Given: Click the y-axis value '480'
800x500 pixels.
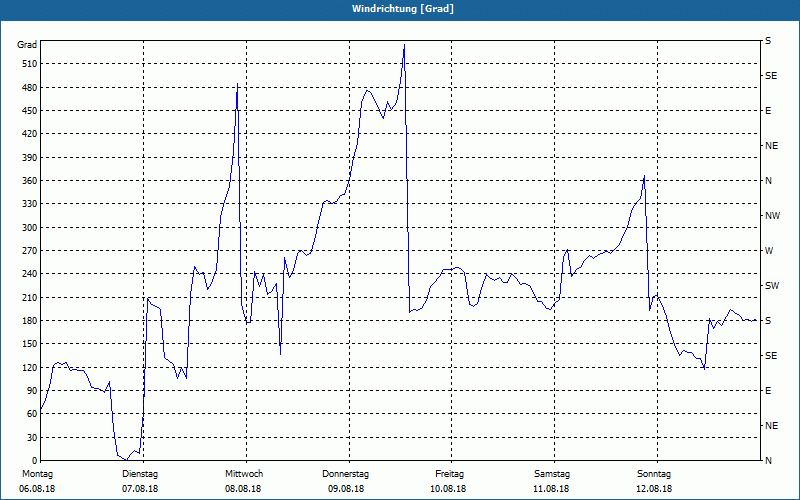Looking at the screenshot, I should point(30,88).
